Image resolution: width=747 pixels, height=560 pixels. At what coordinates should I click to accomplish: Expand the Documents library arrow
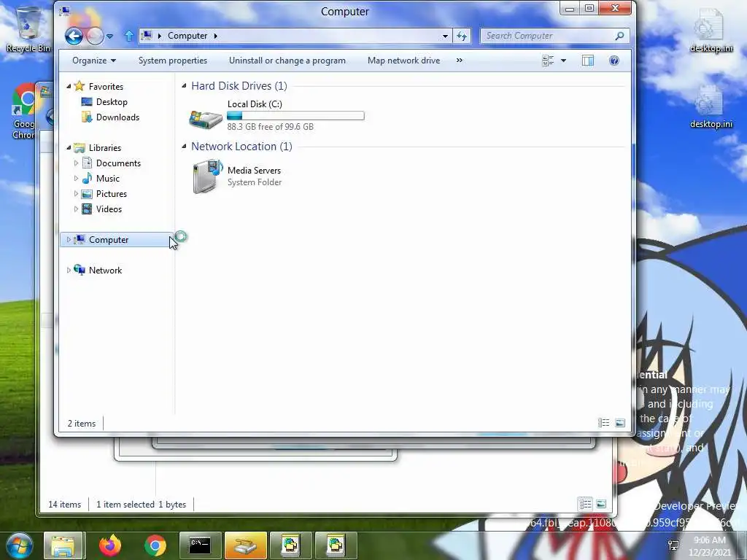pos(76,163)
